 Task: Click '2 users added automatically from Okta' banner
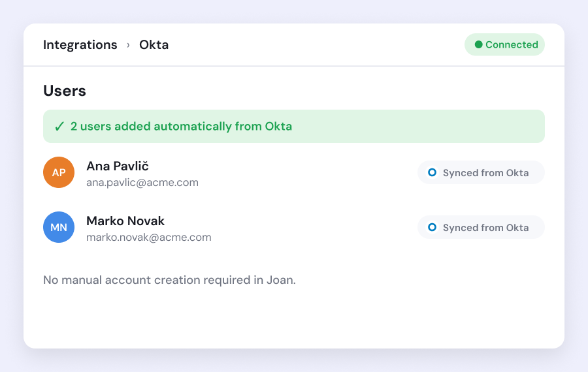pos(293,126)
